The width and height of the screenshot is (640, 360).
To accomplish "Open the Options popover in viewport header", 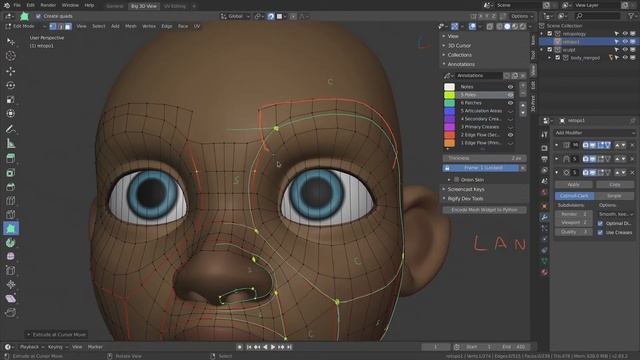I will (x=522, y=16).
